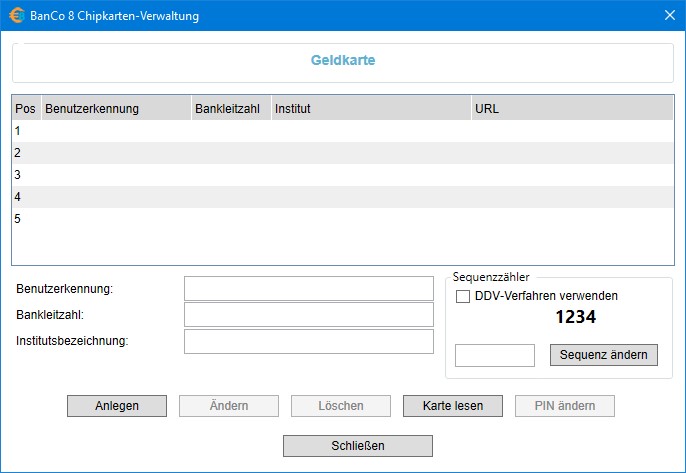Select table row at position 3
Image resolution: width=686 pixels, height=473 pixels.
pos(342,175)
